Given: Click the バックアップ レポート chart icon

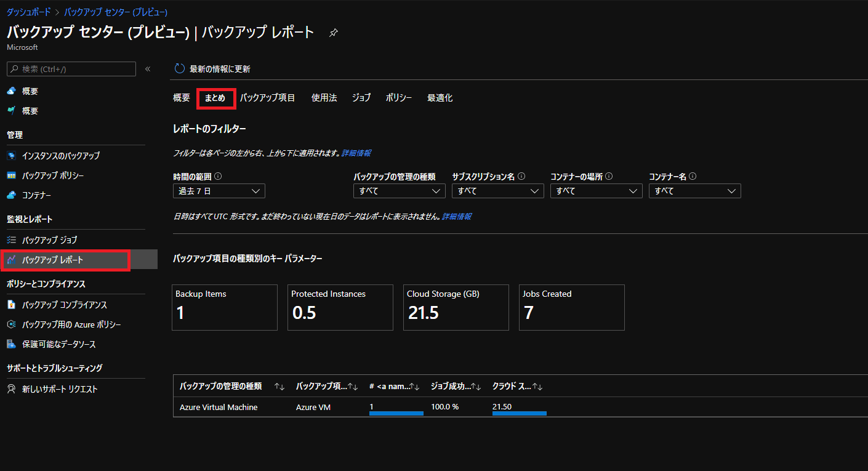Looking at the screenshot, I should coord(11,260).
